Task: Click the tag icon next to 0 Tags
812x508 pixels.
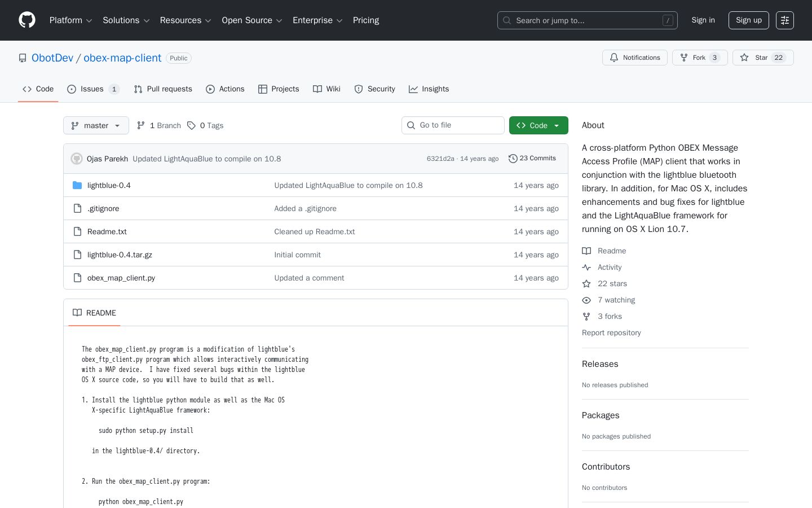Action: point(192,125)
